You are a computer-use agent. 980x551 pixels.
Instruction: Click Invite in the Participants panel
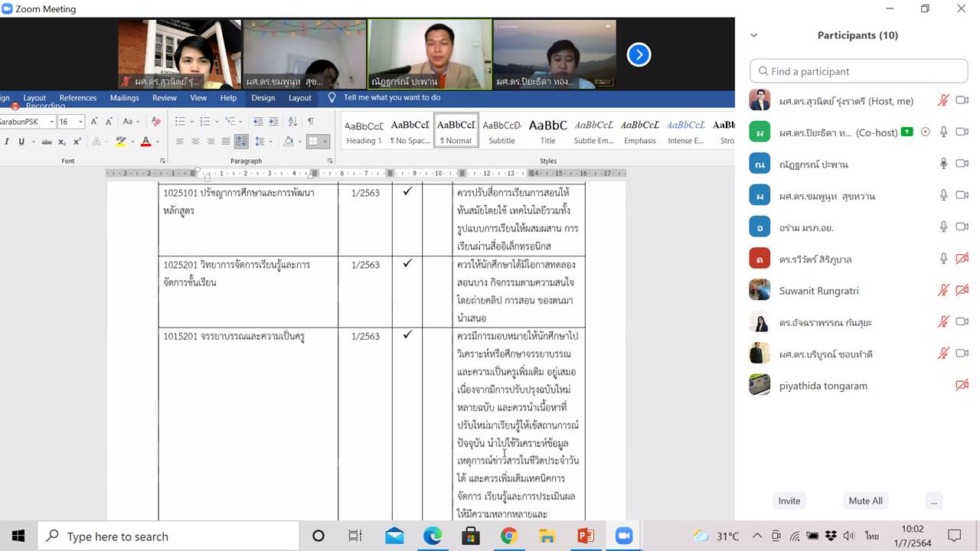point(789,500)
